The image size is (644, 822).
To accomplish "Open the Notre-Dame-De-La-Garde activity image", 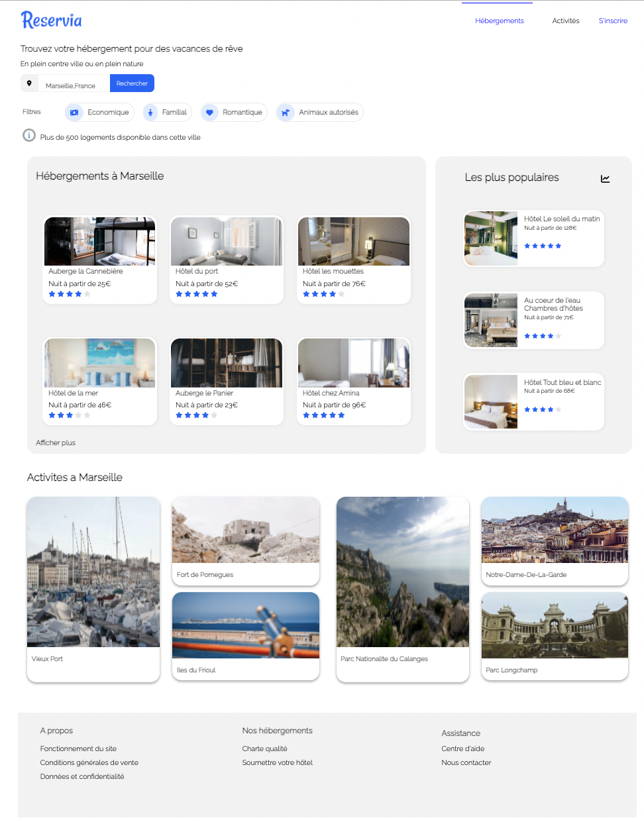I will 555,530.
